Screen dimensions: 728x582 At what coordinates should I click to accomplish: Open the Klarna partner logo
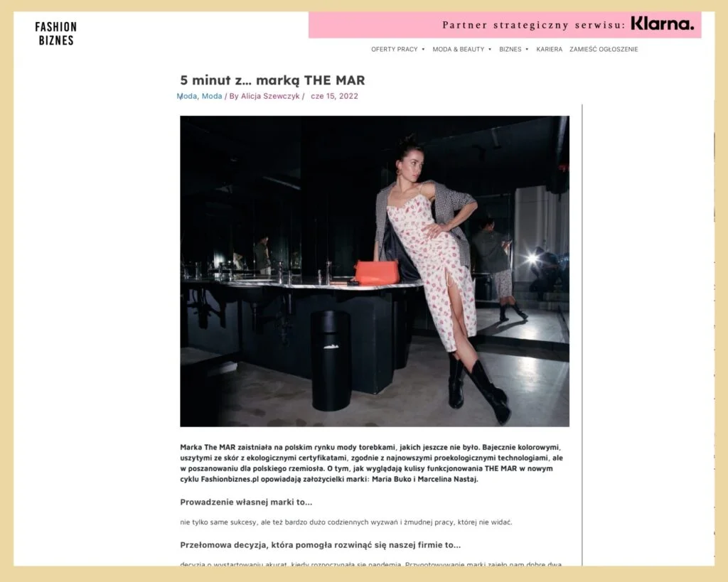[662, 23]
